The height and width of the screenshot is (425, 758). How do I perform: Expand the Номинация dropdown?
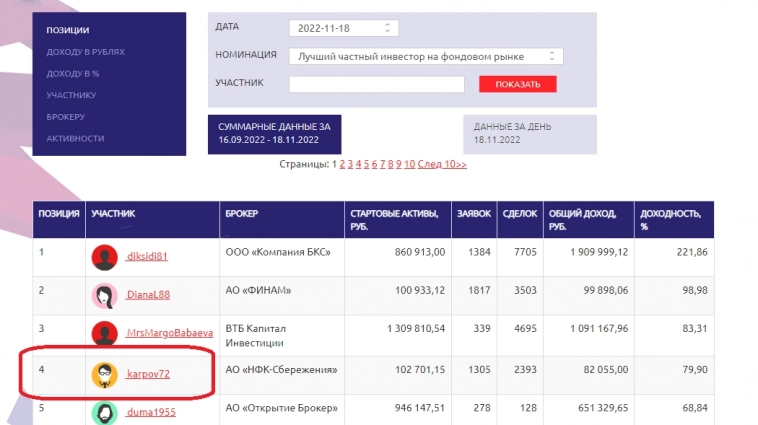pos(426,57)
